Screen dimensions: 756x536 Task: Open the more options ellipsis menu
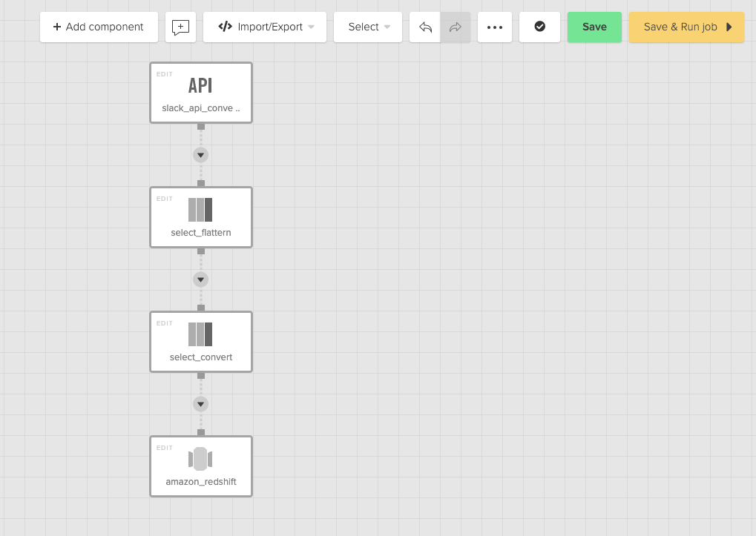(495, 27)
